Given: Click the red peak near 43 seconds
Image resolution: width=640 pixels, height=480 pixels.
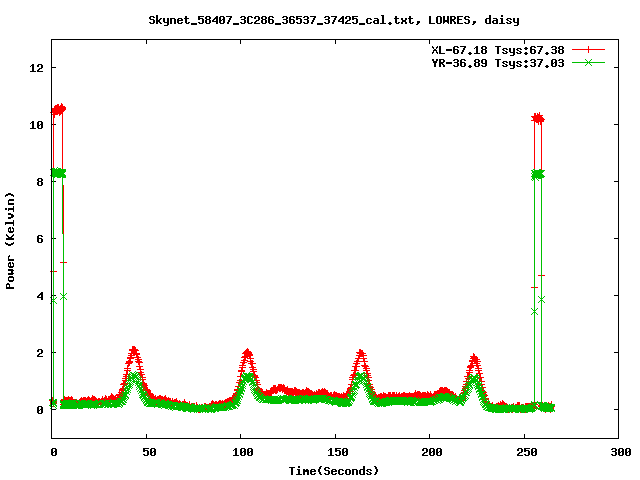Looking at the screenshot, I should [x=133, y=351].
